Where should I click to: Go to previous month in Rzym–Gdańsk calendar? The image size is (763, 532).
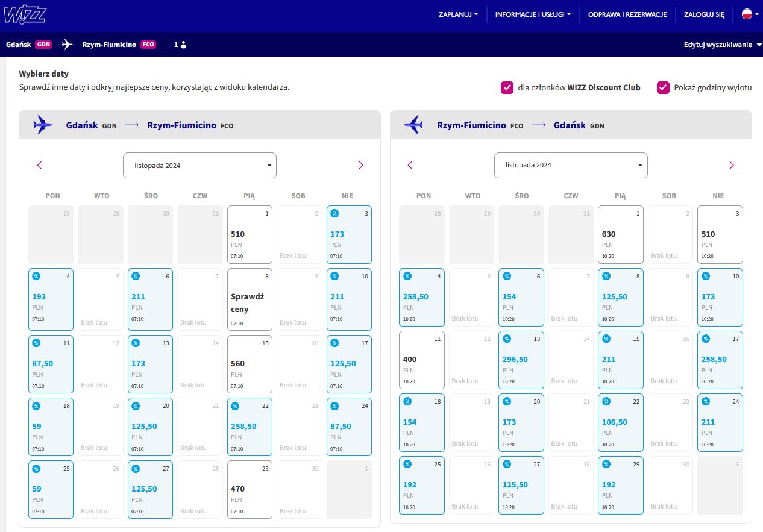point(410,165)
